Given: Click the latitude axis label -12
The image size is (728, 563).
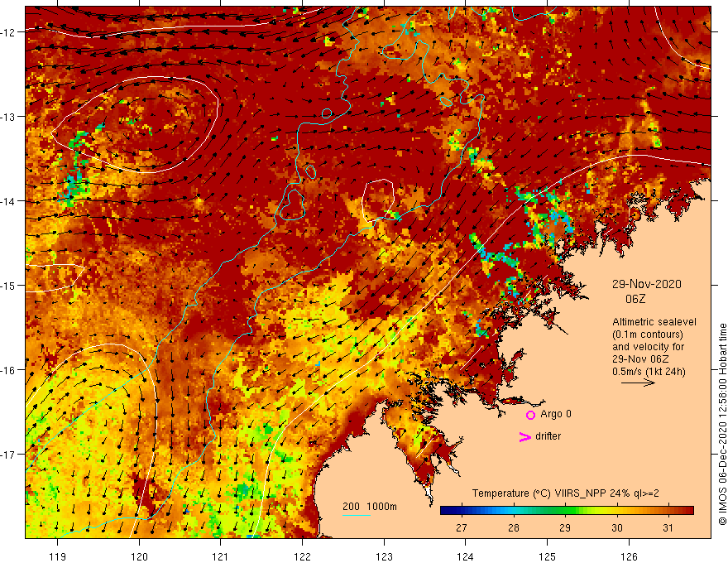Looking at the screenshot, I should [x=8, y=32].
